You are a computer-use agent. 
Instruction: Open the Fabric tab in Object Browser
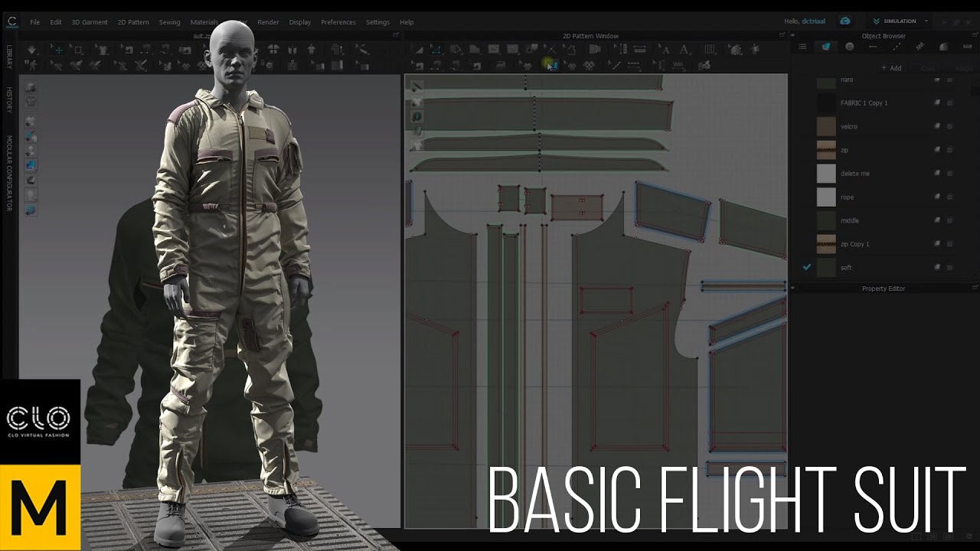tap(826, 47)
